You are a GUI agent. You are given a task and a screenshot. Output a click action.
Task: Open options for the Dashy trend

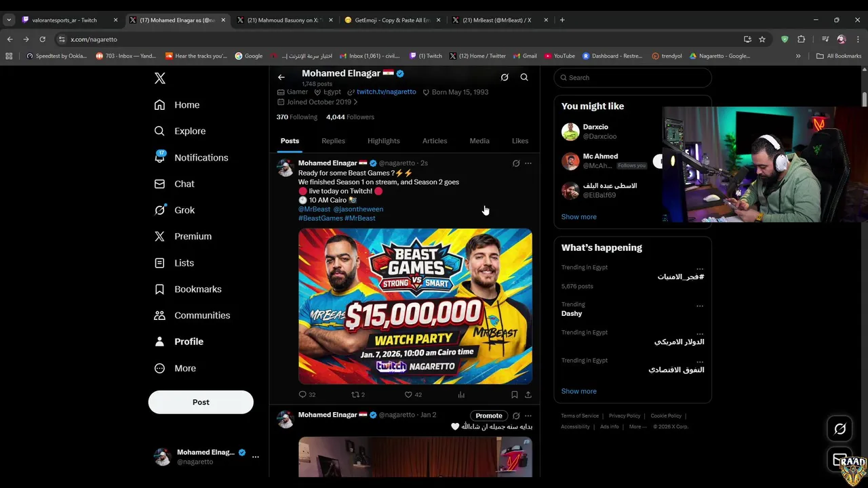click(700, 305)
